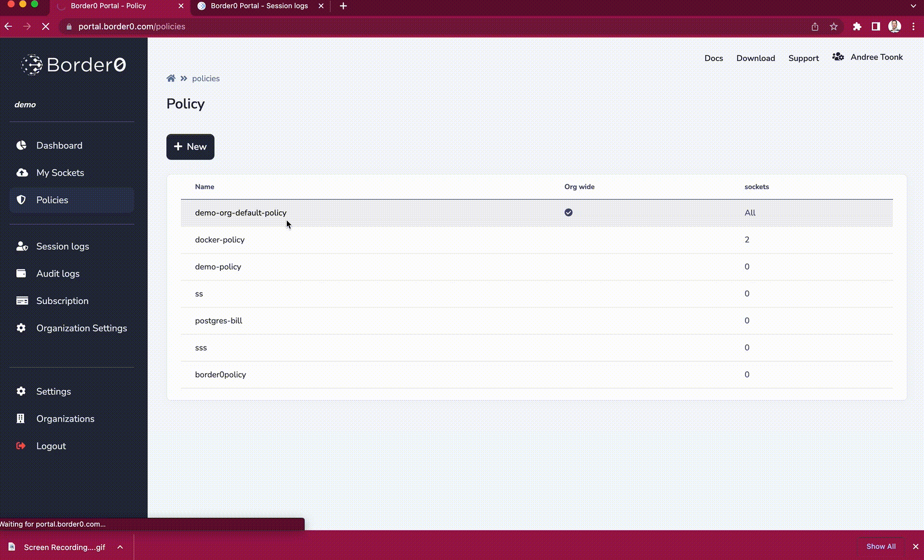Open the Subscription page
This screenshot has height=560, width=924.
point(62,301)
